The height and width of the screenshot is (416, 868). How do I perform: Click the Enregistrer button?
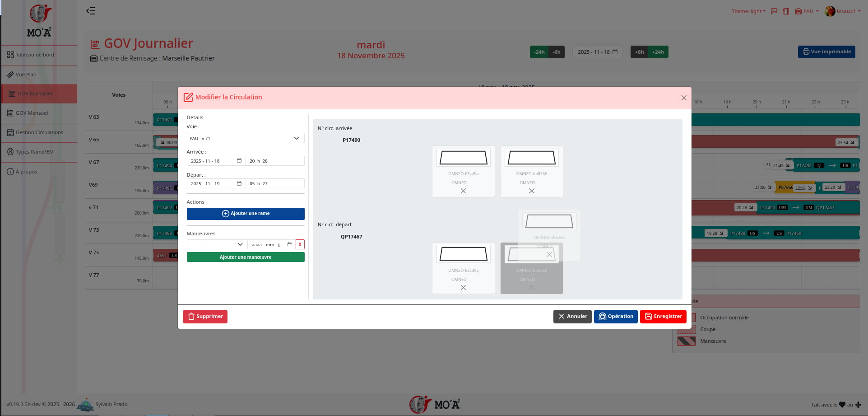[x=663, y=317]
